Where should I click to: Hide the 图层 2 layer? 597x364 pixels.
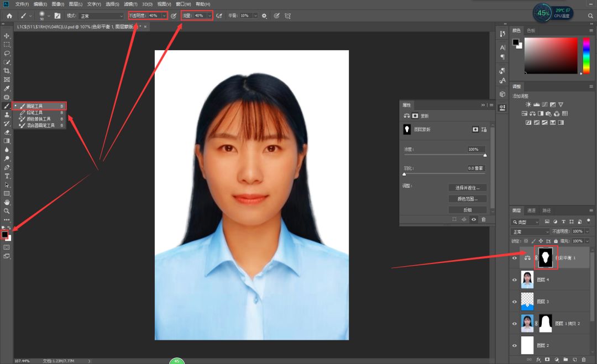pyautogui.click(x=515, y=346)
